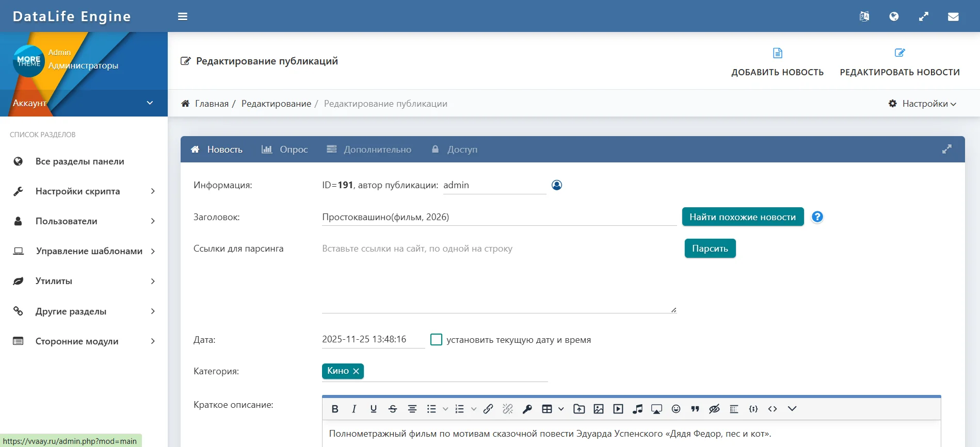Click the author profile icon next to admin
The width and height of the screenshot is (980, 447).
557,185
